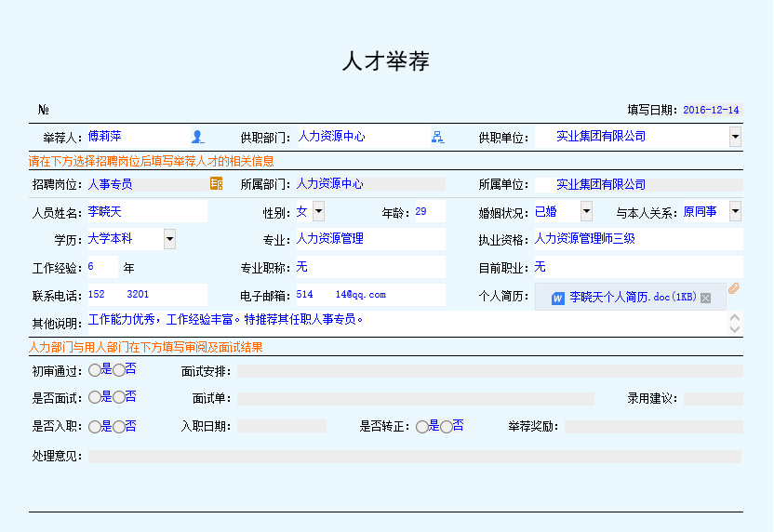Click the 录用建议 field
The image size is (774, 532).
pyautogui.click(x=714, y=399)
